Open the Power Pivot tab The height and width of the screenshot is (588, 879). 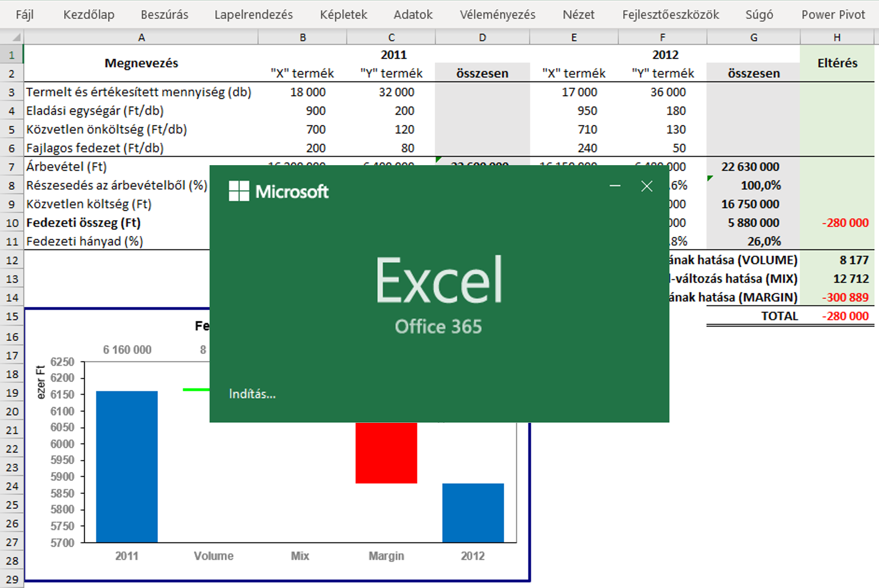(x=833, y=15)
